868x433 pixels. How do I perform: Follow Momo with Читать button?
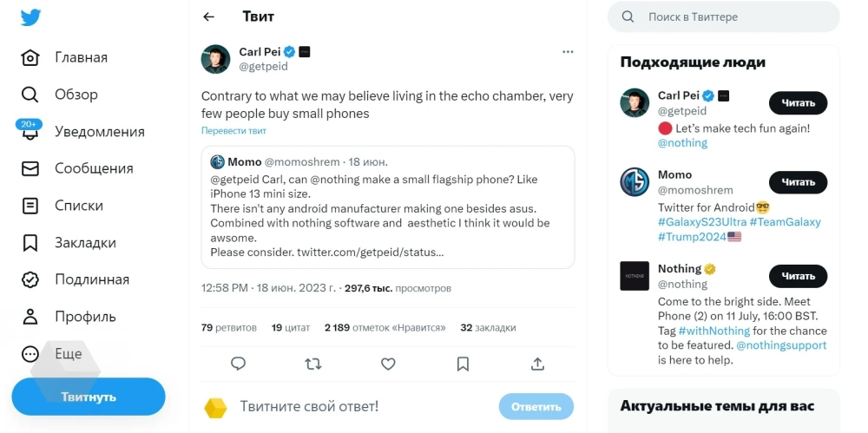click(798, 182)
